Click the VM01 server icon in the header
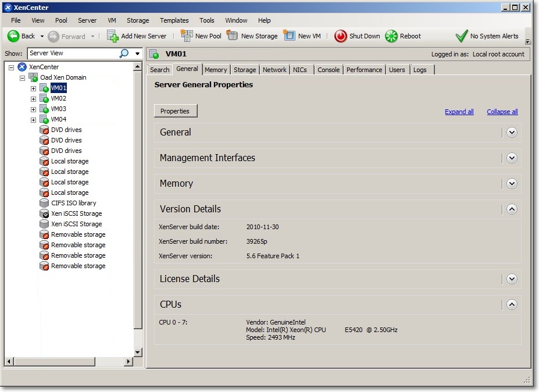This screenshot has width=539, height=392. (x=154, y=54)
